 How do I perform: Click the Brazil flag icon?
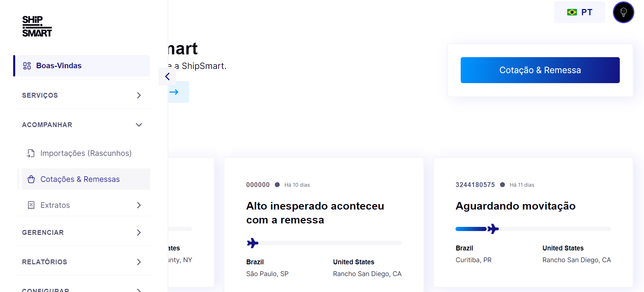[x=572, y=12]
